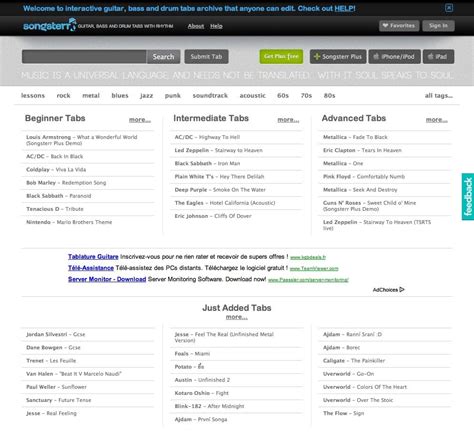Click the Sign In button
This screenshot has width=474, height=432.
pyautogui.click(x=438, y=26)
